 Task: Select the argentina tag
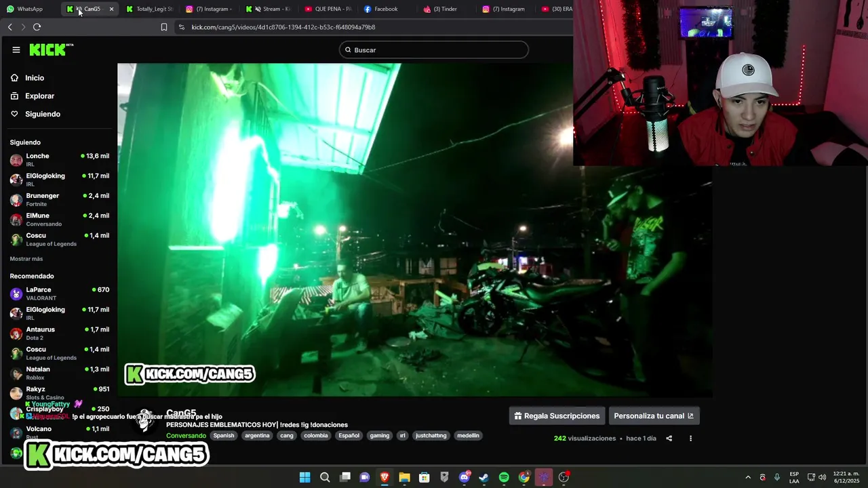tap(257, 436)
